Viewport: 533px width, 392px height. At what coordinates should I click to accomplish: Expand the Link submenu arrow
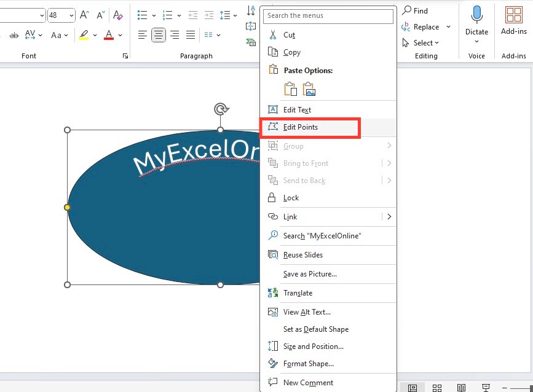pyautogui.click(x=389, y=217)
